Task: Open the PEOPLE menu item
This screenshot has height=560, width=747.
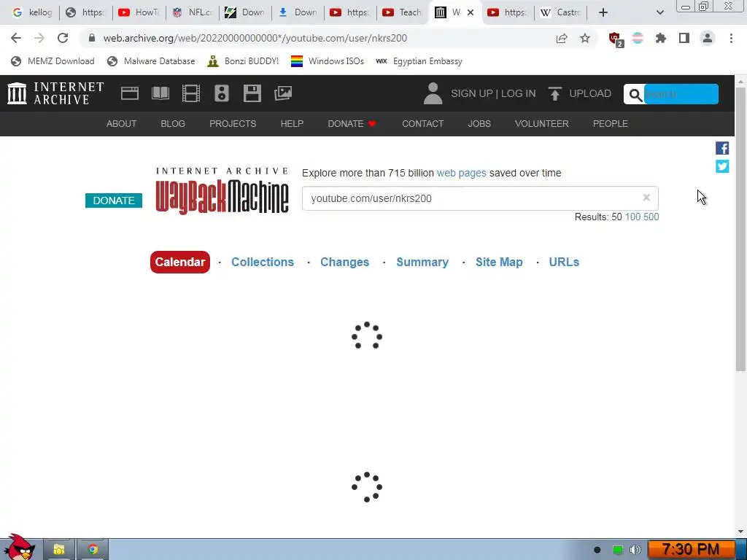Action: [x=611, y=124]
